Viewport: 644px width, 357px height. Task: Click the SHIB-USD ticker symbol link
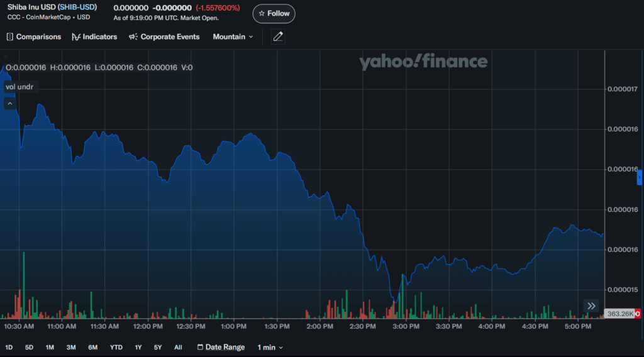point(77,7)
